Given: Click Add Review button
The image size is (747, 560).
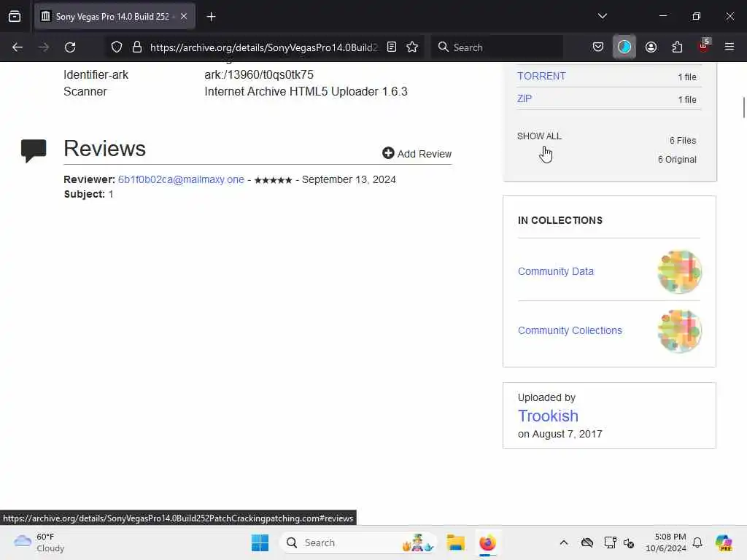Looking at the screenshot, I should (417, 153).
